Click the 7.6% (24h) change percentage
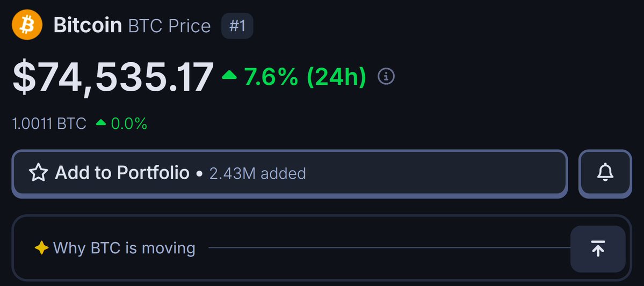 pyautogui.click(x=305, y=77)
